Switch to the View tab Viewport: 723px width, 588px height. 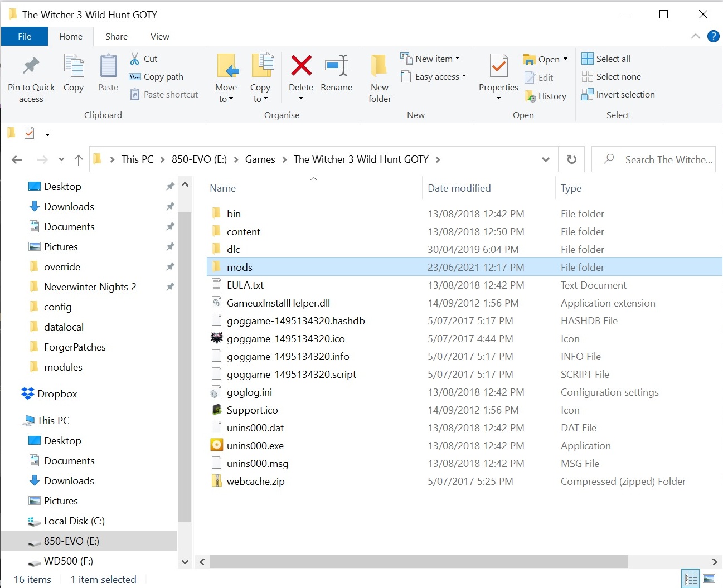[160, 36]
